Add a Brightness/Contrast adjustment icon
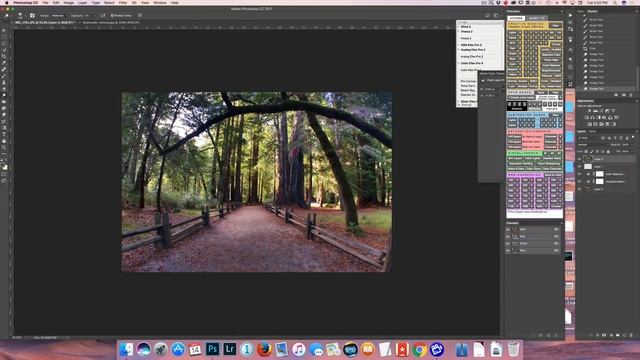This screenshot has width=640, height=360. coord(589,111)
